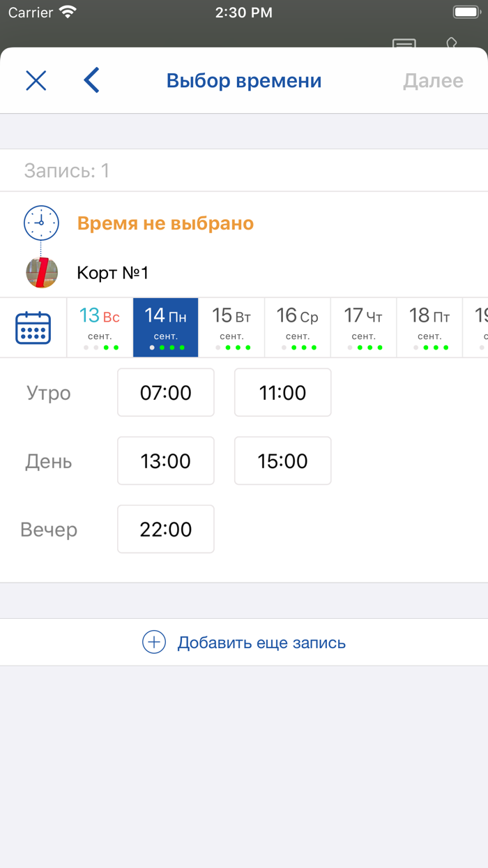The width and height of the screenshot is (488, 868).
Task: Pick the 07:00 morning time slot
Action: (166, 393)
